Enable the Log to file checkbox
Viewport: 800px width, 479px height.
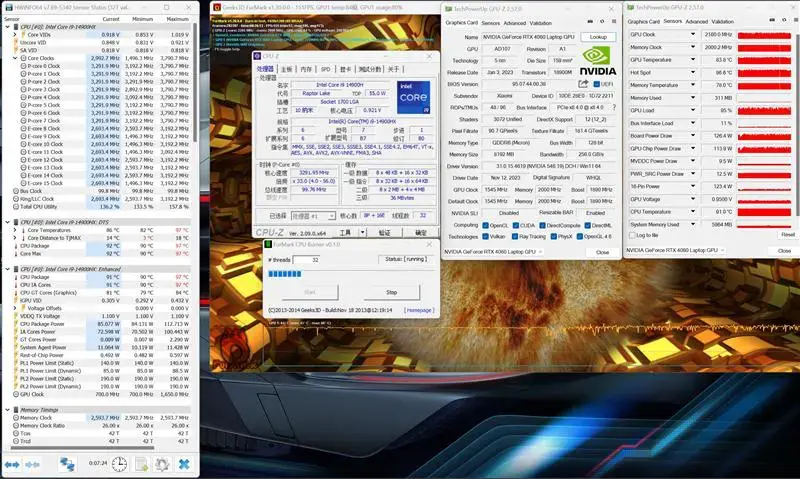631,235
